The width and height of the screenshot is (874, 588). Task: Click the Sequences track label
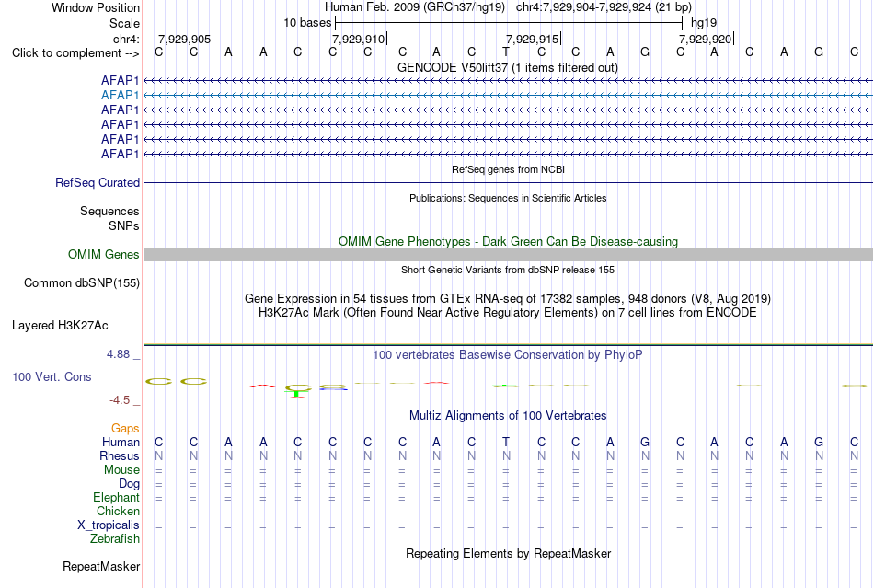pos(109,212)
